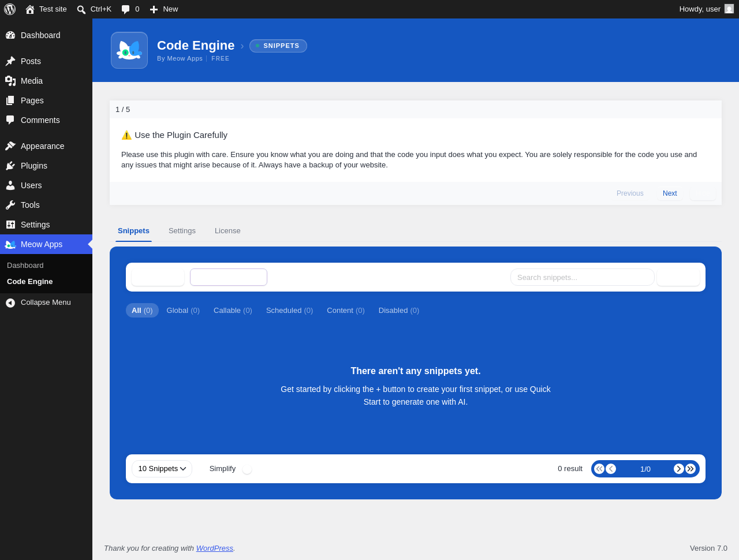This screenshot has height=560, width=739.
Task: Select the Global (0) filter
Action: pyautogui.click(x=183, y=311)
